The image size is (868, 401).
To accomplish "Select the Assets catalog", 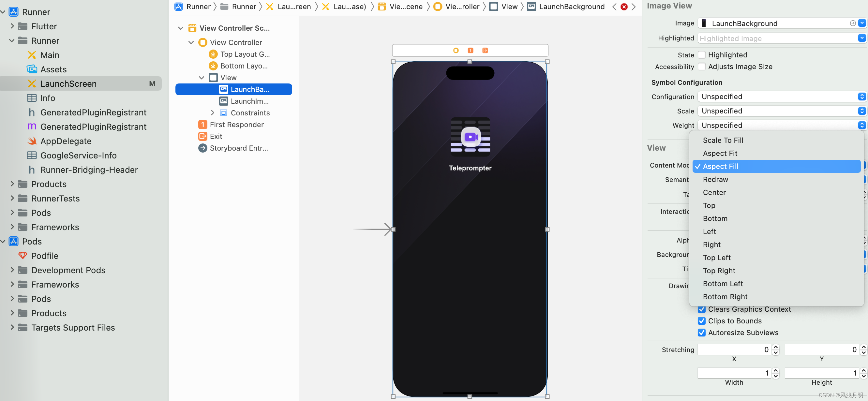I will click(53, 69).
